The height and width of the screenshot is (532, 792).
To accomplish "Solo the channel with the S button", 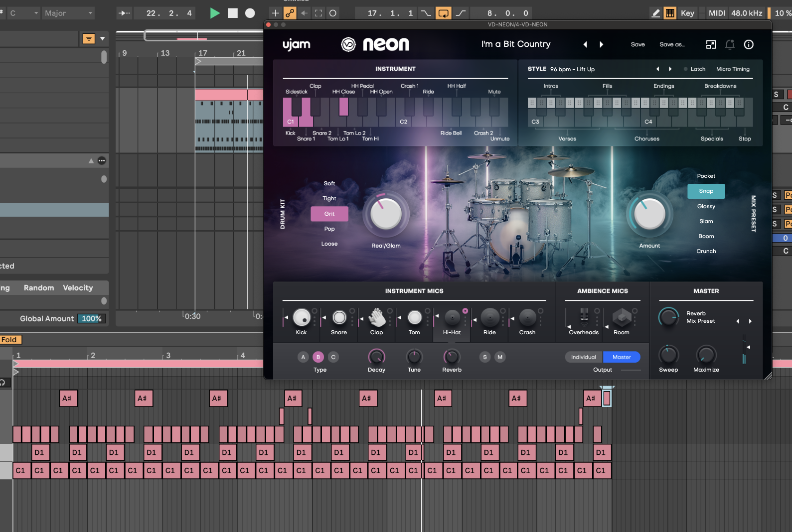I will [x=484, y=357].
